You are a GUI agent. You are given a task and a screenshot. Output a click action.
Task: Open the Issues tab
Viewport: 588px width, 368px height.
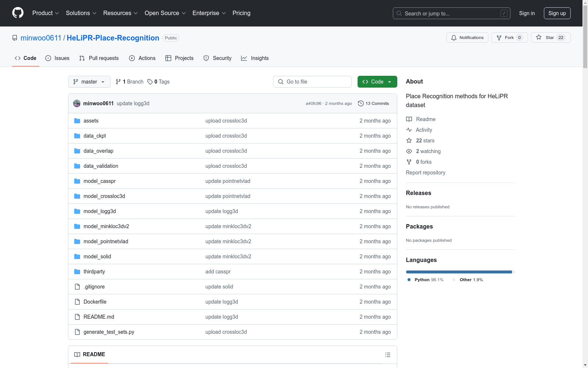[57, 58]
